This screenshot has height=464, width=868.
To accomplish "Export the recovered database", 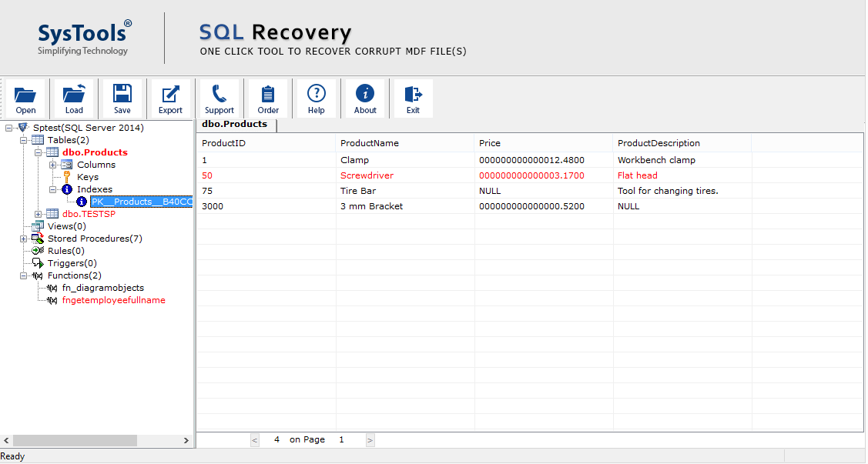I will [170, 98].
